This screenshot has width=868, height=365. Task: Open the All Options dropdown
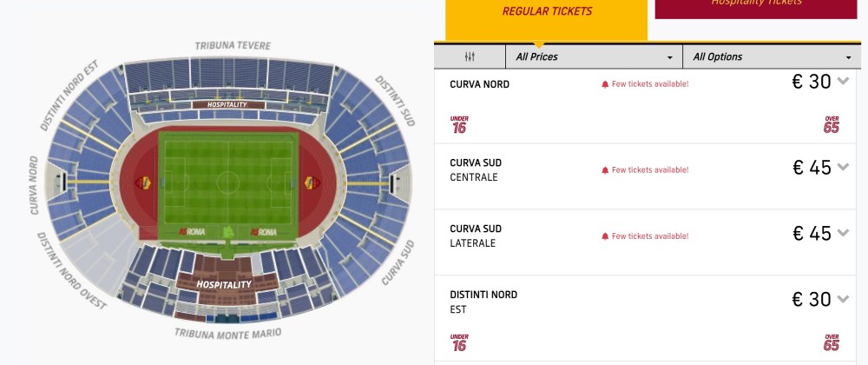[x=768, y=57]
